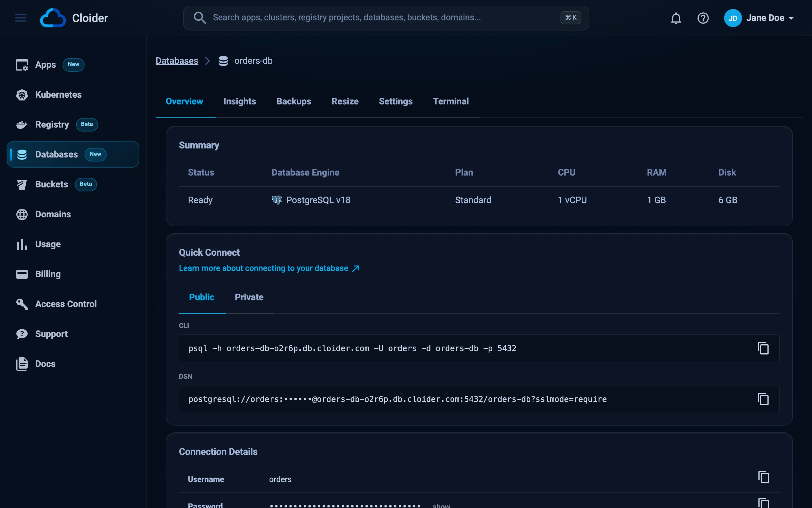The height and width of the screenshot is (508, 812).
Task: Click the JD user avatar
Action: coord(732,18)
